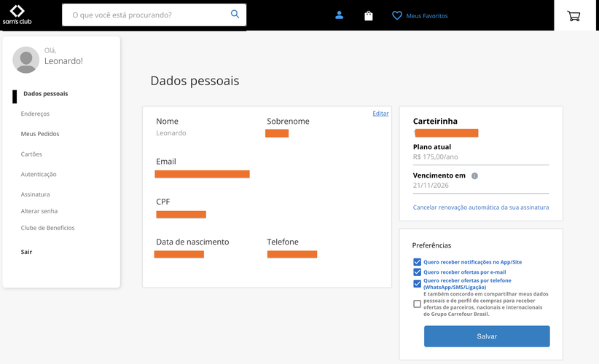This screenshot has width=599, height=364.
Task: Open Cartões section
Action: pos(31,154)
